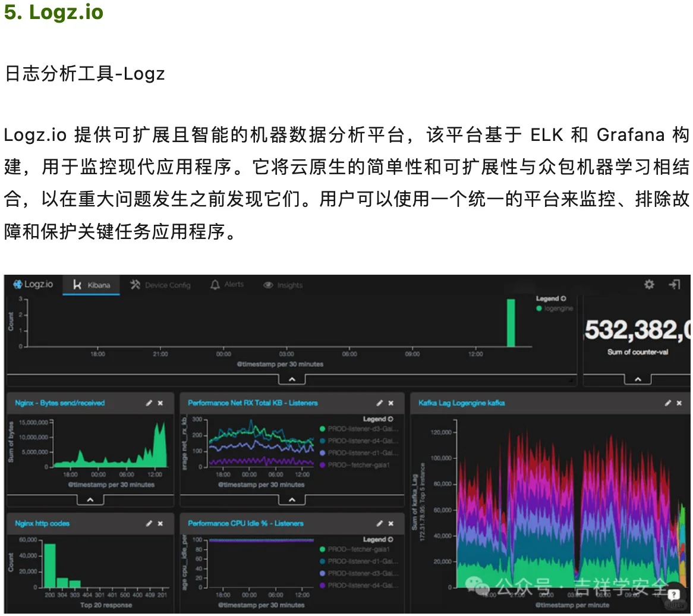This screenshot has height=616, width=693.
Task: Click PROD-listener-d1 legend entry in Net RX panel
Action: (x=359, y=453)
